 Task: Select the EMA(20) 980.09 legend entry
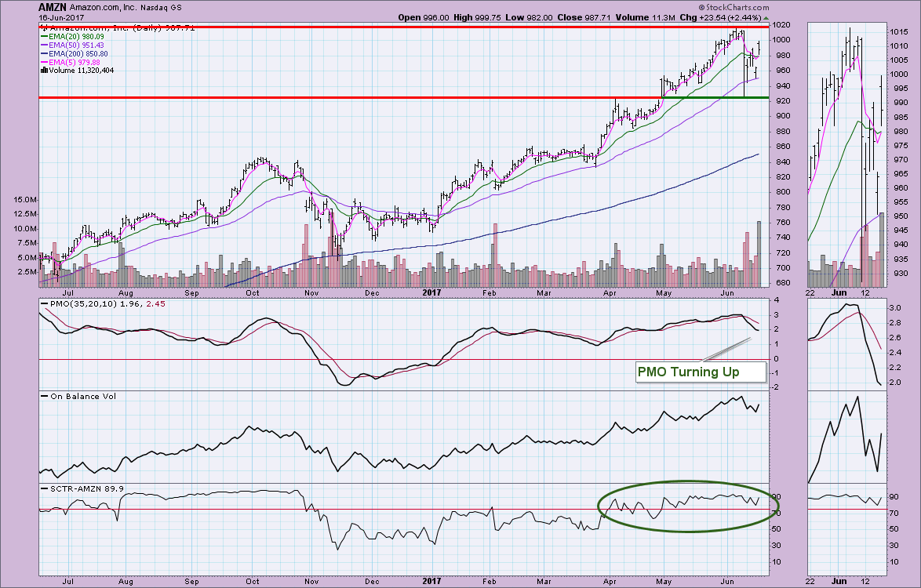tap(72, 36)
